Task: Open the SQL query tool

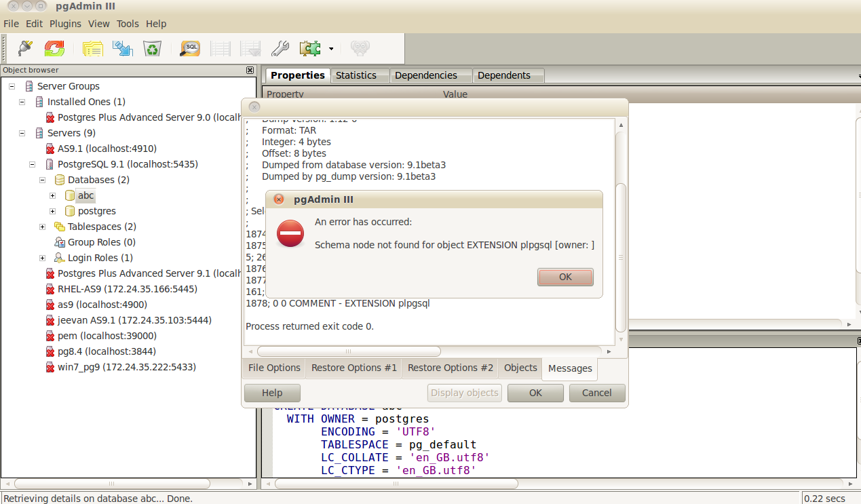Action: pos(190,48)
